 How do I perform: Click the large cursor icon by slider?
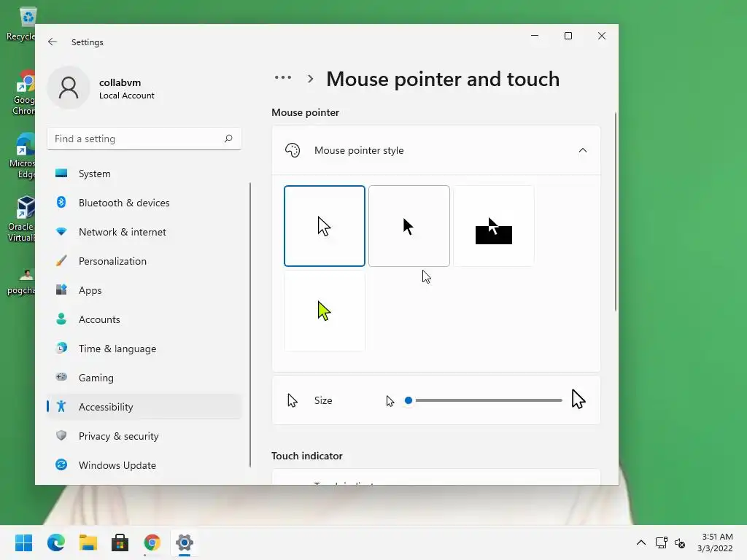578,399
